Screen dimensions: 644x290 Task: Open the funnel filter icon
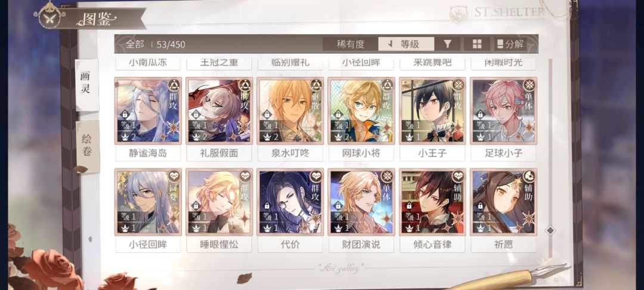tap(448, 44)
